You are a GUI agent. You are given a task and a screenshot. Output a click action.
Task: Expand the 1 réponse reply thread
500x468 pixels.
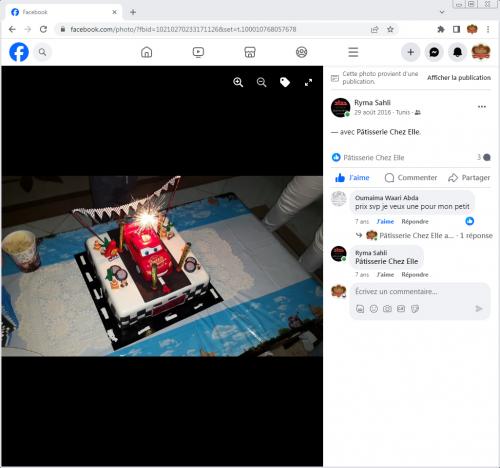tap(476, 236)
